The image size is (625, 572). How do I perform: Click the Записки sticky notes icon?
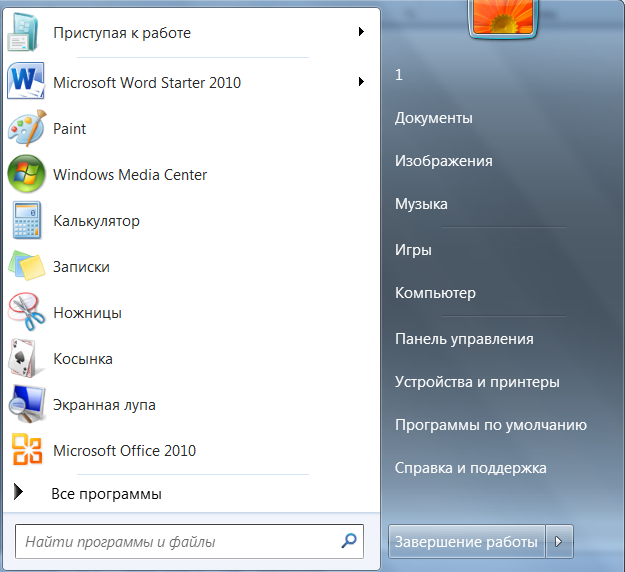pos(27,265)
